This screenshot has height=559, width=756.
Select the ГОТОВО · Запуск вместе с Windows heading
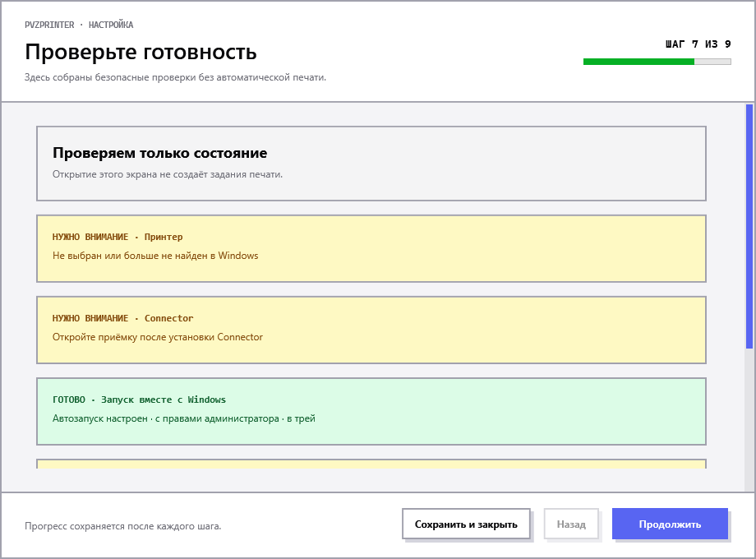point(140,400)
